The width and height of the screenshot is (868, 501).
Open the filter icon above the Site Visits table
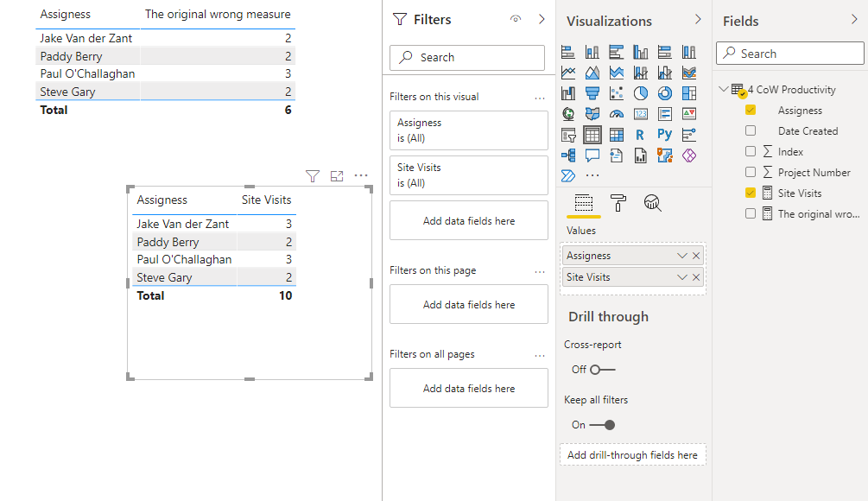coord(313,176)
